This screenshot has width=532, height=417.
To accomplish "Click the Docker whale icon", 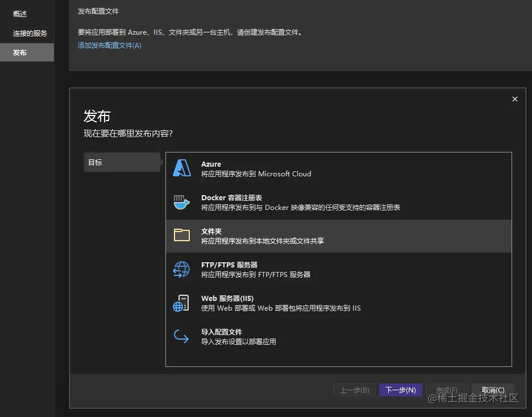I will [x=182, y=201].
